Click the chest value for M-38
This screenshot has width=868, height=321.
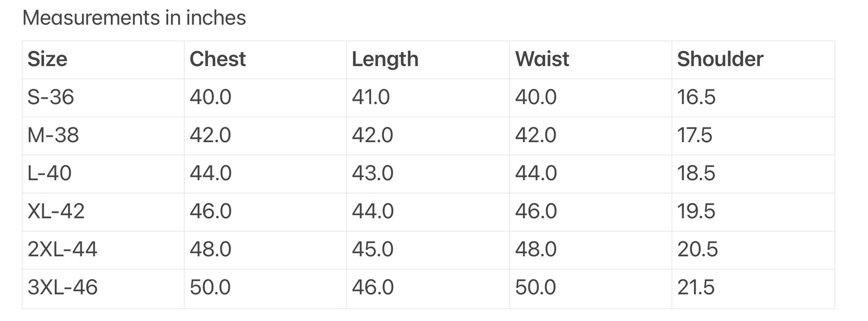point(210,135)
